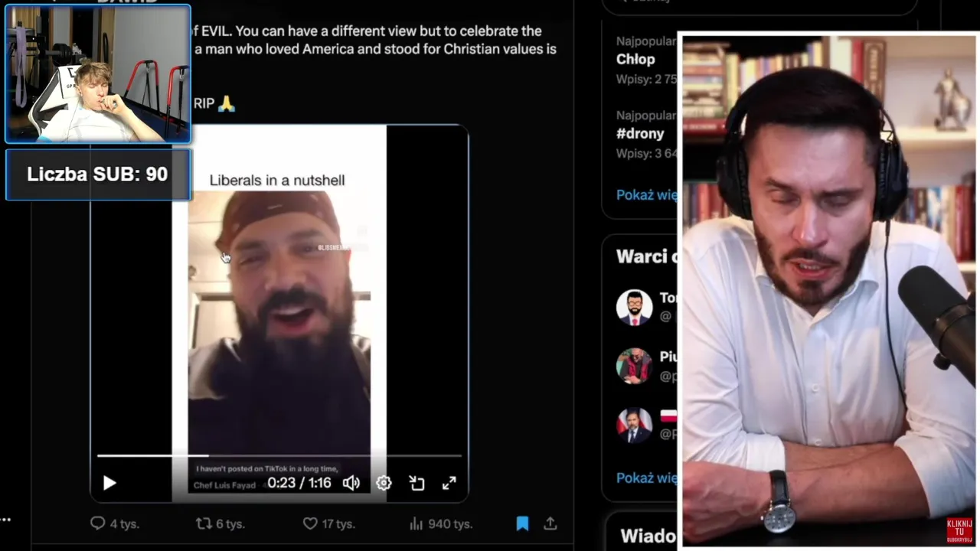Open the Chłop trending topic
The image size is (980, 551).
click(x=635, y=59)
